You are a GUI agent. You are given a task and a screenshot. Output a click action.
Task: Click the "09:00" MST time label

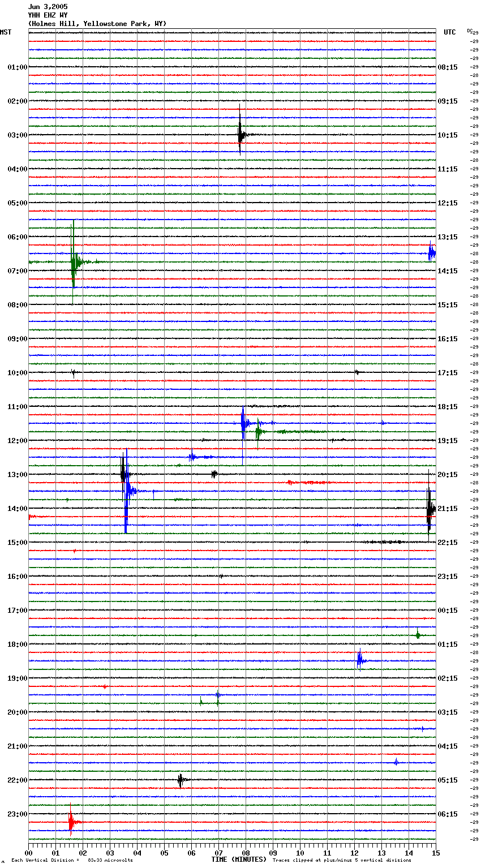click(x=18, y=339)
